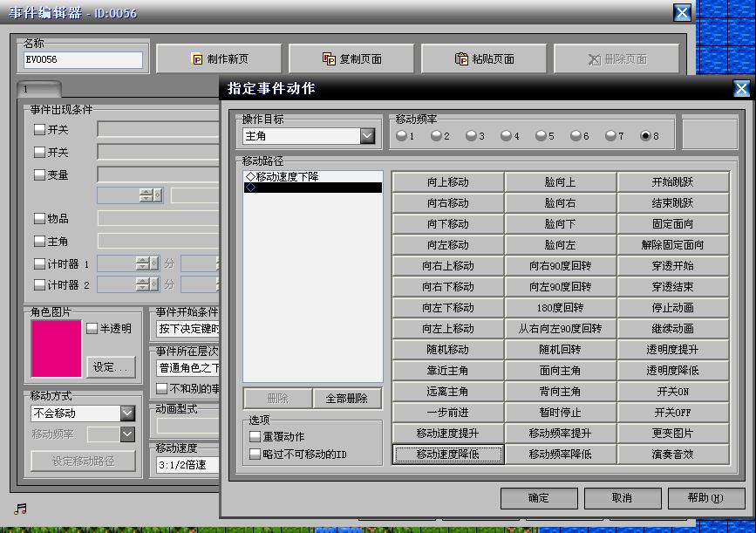This screenshot has width=756, height=533.
Task: Open the 移动速度 dropdown showing 3:1/2倍速
Action: pos(187,464)
